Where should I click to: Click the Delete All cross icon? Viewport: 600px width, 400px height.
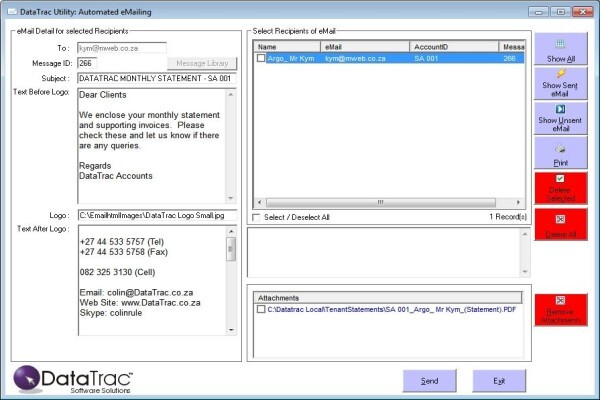560,219
